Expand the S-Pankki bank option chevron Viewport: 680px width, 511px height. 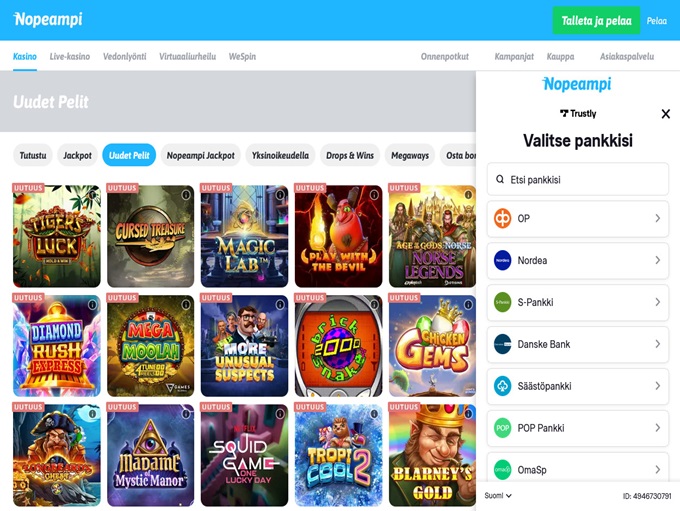658,302
